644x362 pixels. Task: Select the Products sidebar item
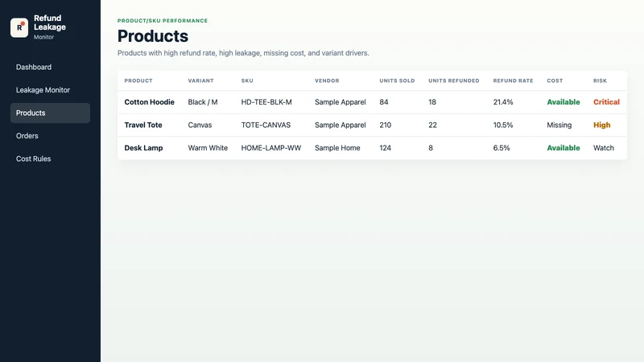click(x=50, y=113)
